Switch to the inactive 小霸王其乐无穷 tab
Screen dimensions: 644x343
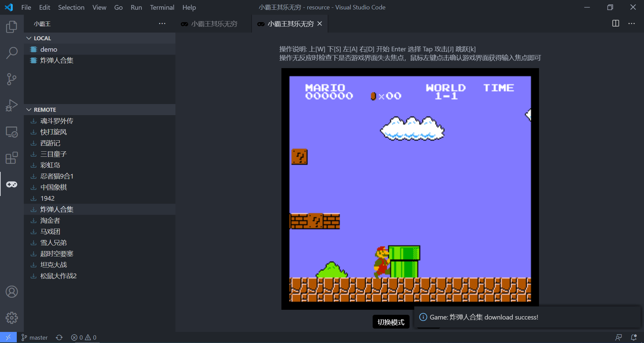213,24
